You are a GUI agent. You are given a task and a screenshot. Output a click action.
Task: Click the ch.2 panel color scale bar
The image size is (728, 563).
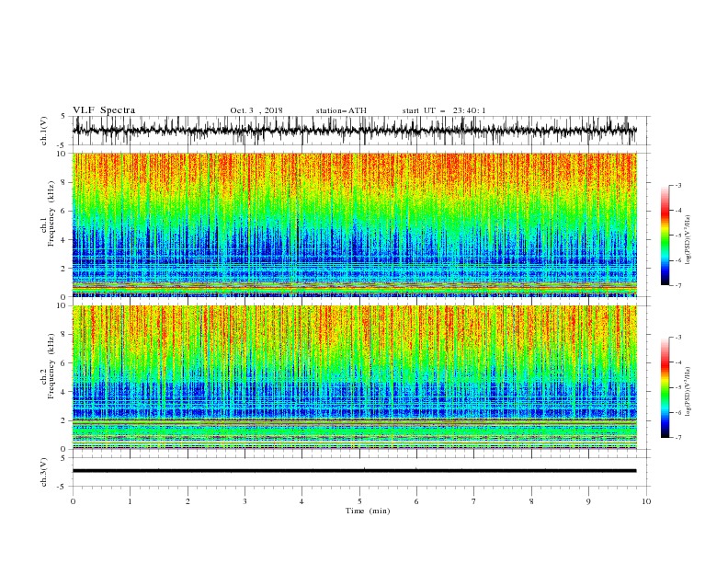[x=665, y=387]
